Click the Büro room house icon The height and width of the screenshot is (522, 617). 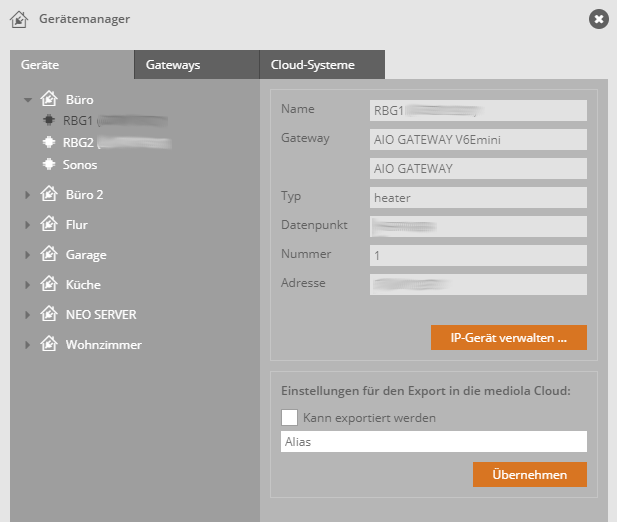[x=48, y=99]
